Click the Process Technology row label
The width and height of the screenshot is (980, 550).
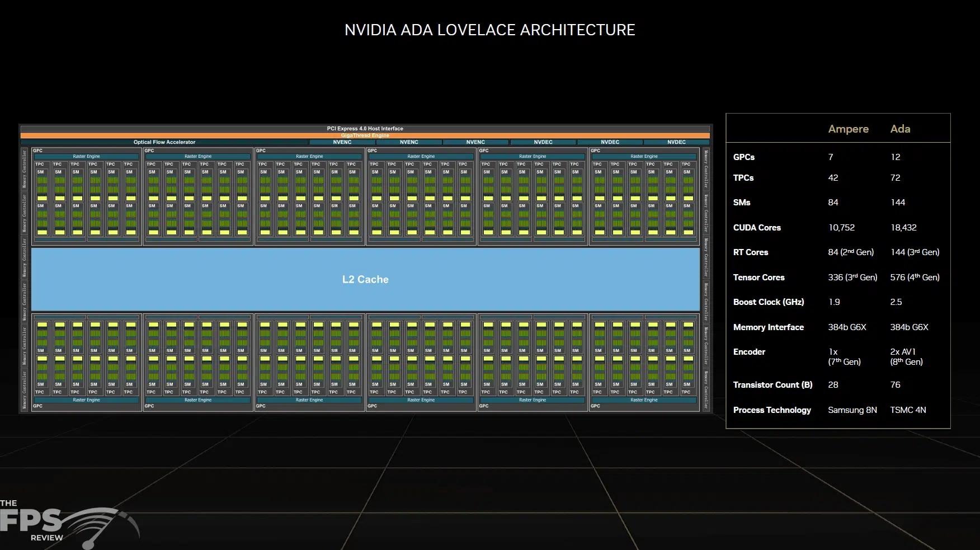772,410
